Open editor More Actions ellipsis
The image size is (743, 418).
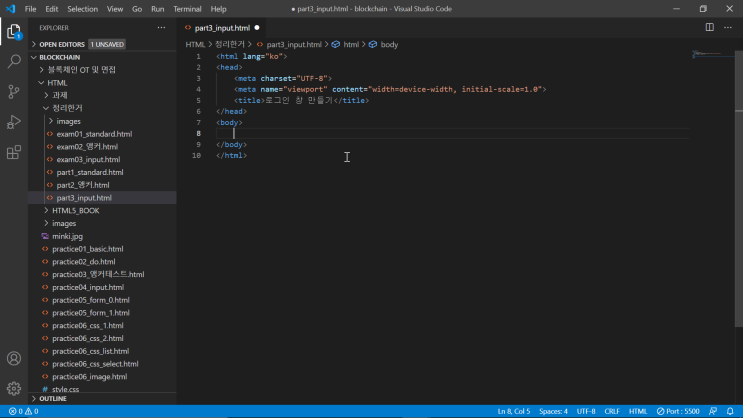point(728,27)
